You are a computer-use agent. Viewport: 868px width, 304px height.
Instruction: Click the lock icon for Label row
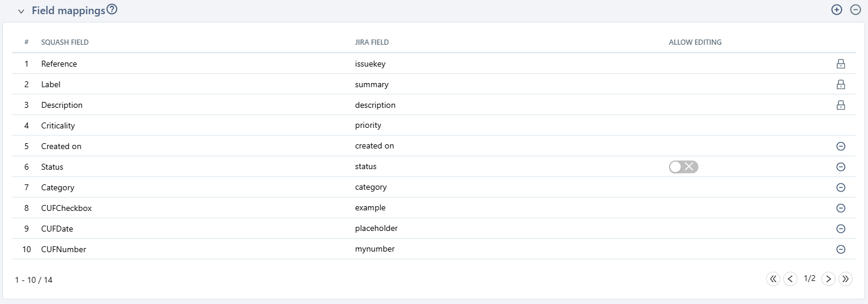click(841, 84)
